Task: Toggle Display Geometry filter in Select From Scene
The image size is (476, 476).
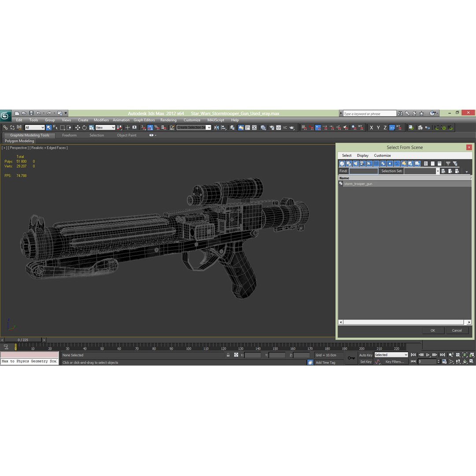Action: 342,164
